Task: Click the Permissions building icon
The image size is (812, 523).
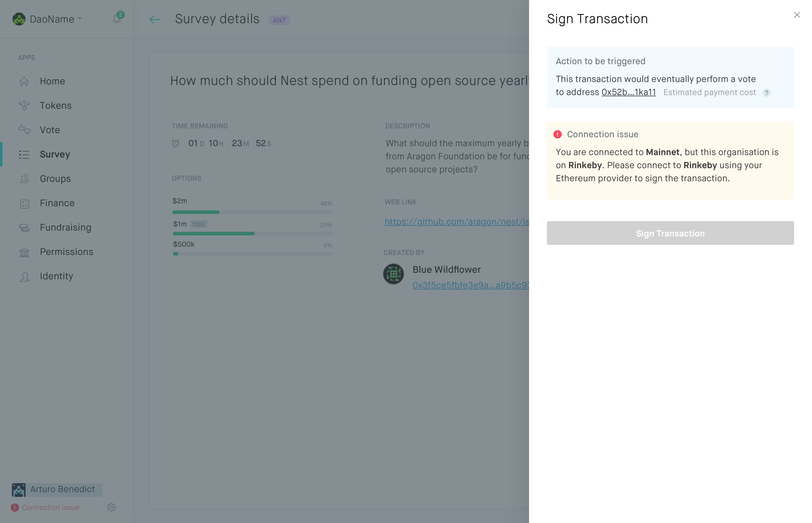Action: [24, 252]
